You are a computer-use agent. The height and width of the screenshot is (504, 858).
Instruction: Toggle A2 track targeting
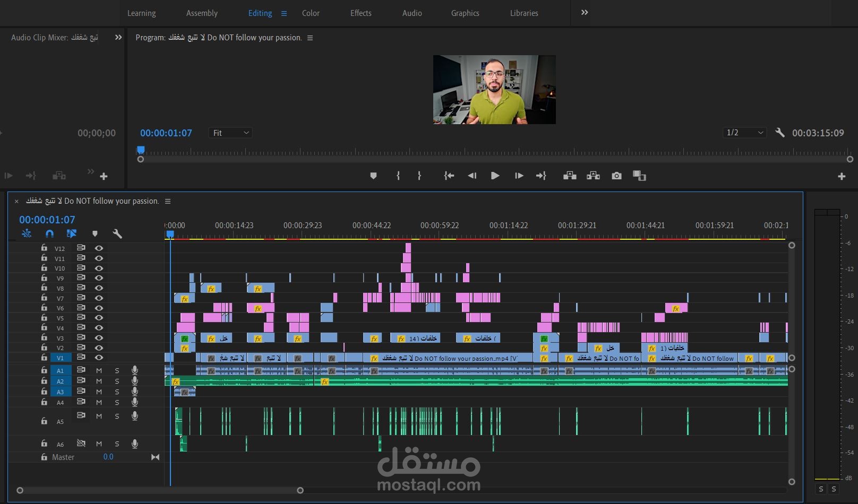(60, 381)
